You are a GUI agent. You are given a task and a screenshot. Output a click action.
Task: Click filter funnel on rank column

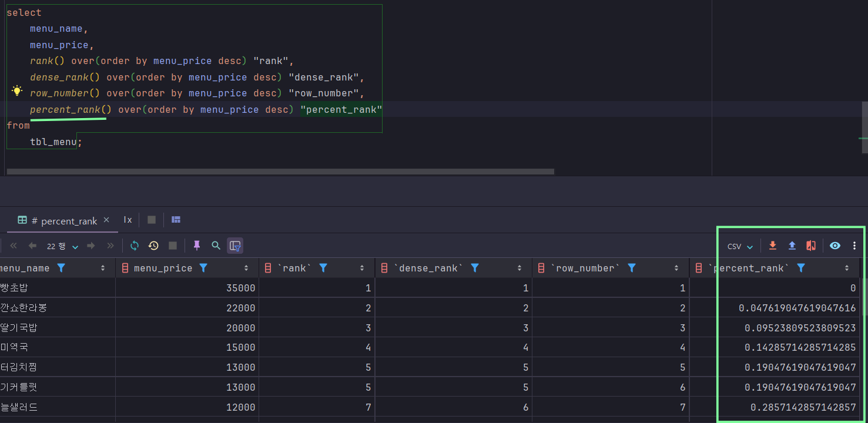pyautogui.click(x=323, y=268)
